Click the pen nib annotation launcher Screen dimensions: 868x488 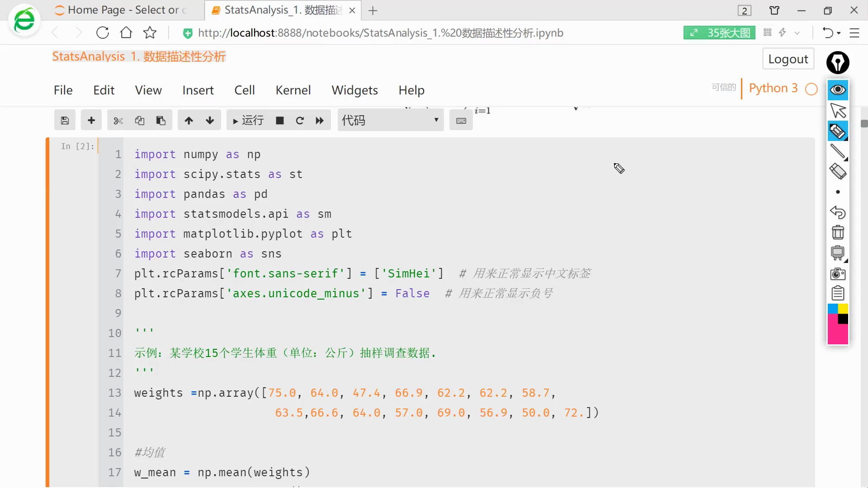[838, 62]
